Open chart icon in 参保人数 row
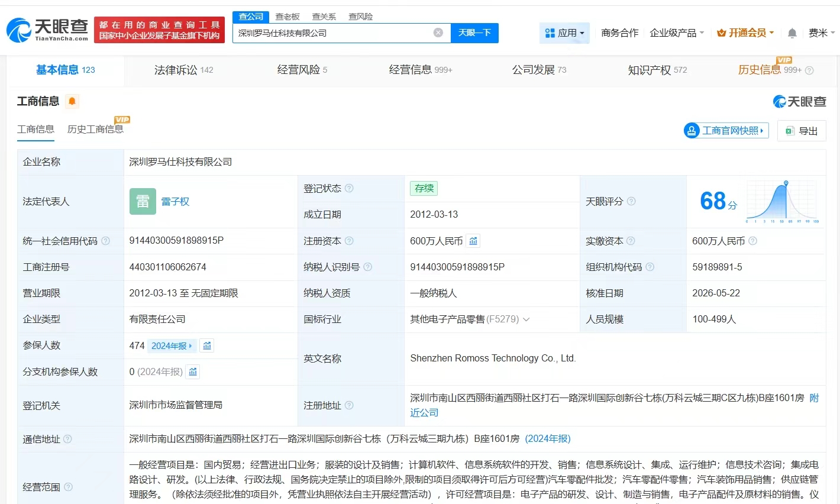The image size is (840, 504). coord(207,345)
